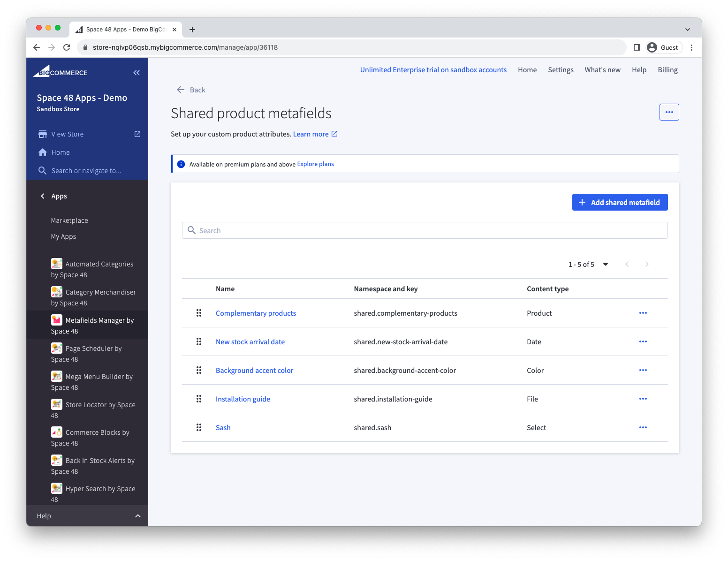Open actions menu for New stock arrival date
Screen dimensions: 728x561
(x=643, y=341)
